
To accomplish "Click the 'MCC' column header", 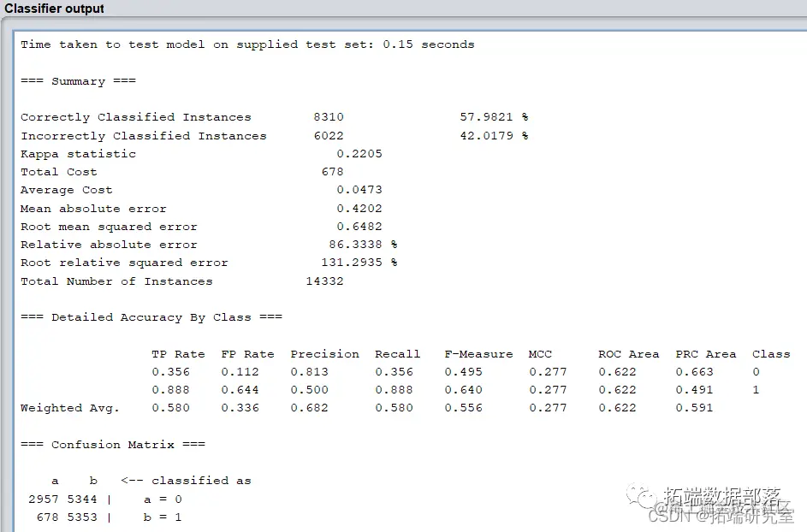I will tap(540, 354).
